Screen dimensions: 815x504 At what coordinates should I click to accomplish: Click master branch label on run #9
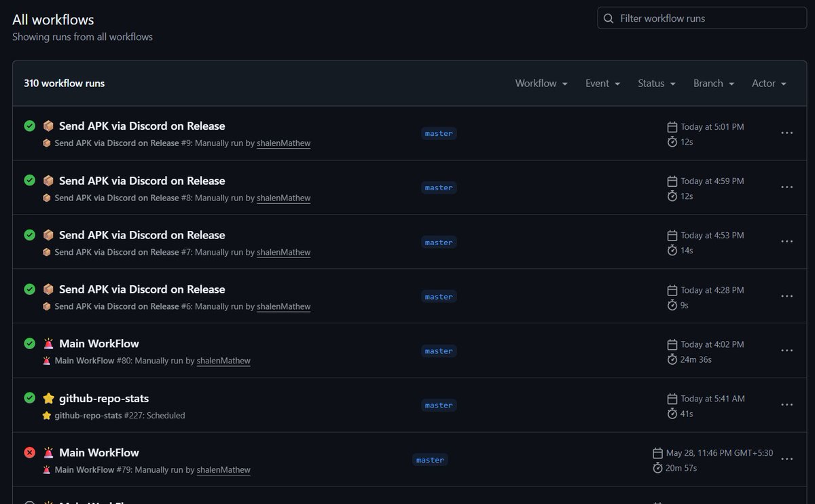click(x=439, y=133)
